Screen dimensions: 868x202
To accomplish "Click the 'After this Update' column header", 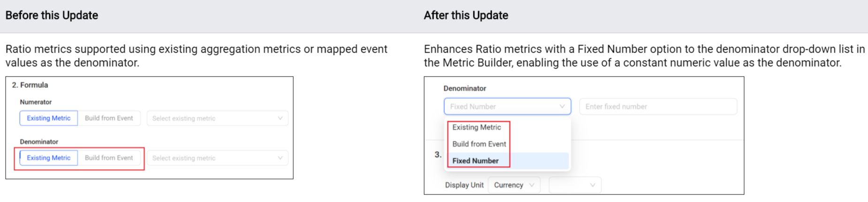I will pos(466,16).
